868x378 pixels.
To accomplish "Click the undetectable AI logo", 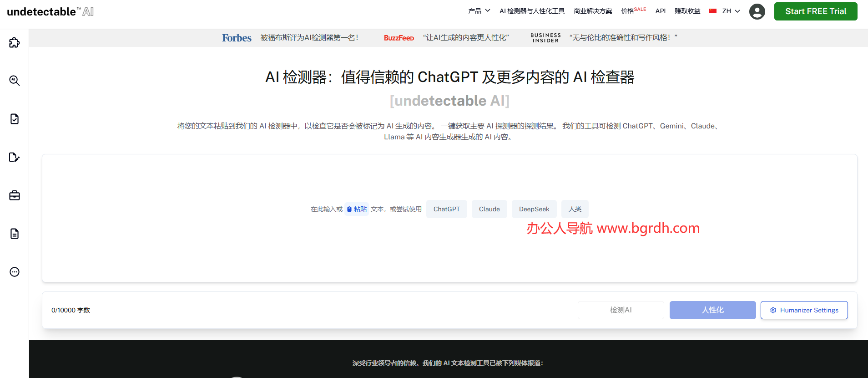I will click(x=50, y=12).
